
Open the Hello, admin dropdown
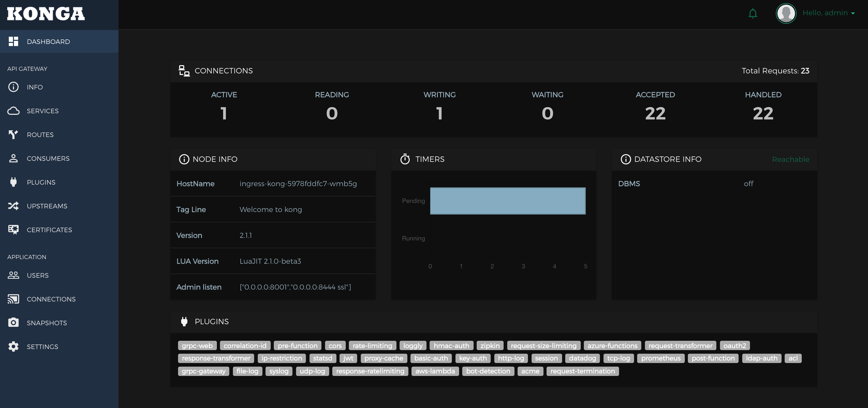(829, 13)
